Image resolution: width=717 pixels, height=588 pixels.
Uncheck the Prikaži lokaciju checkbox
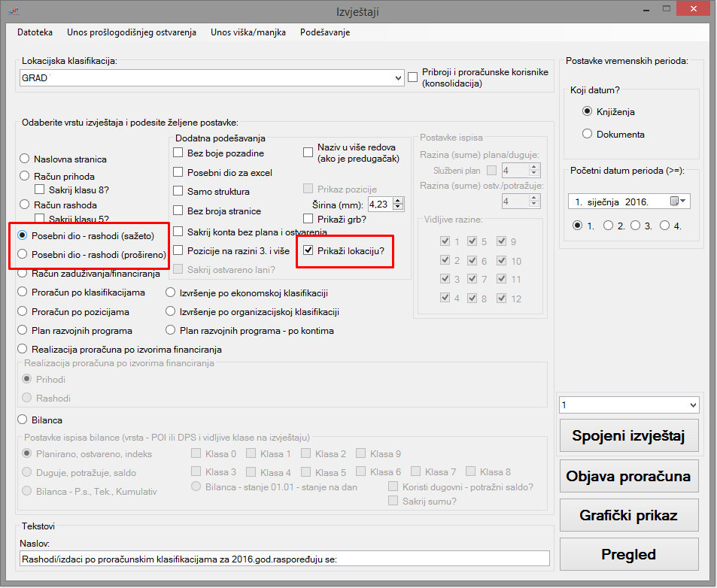click(308, 250)
